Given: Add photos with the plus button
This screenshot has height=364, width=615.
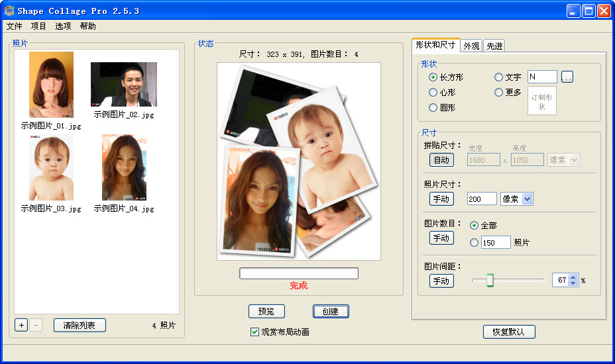Looking at the screenshot, I should 21,325.
